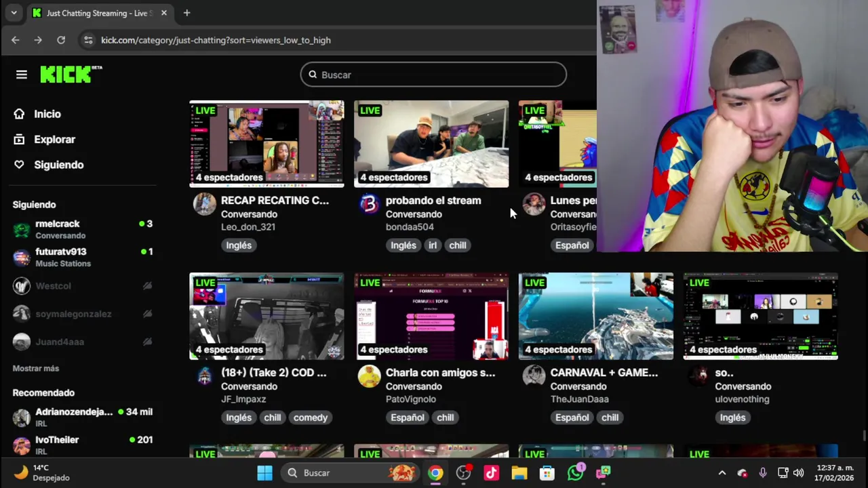The image size is (868, 488).
Task: Open site information icon in address bar
Action: point(88,40)
